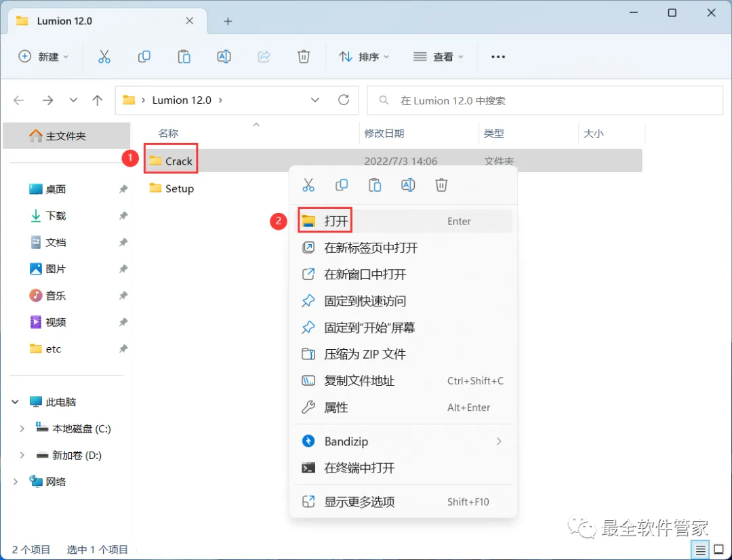
Task: Choose 在新窗口中打开
Action: pos(403,274)
